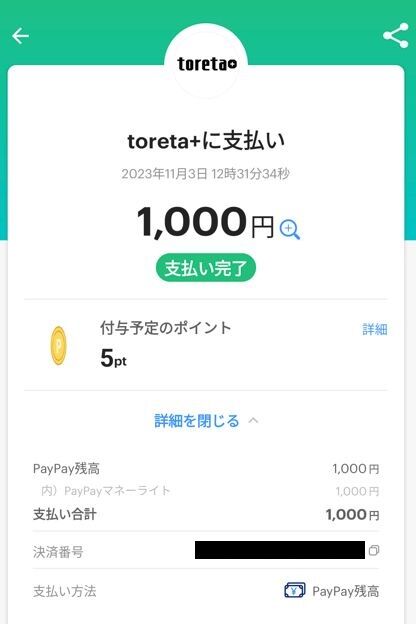Select the 付与予定のポイント row

point(206,345)
